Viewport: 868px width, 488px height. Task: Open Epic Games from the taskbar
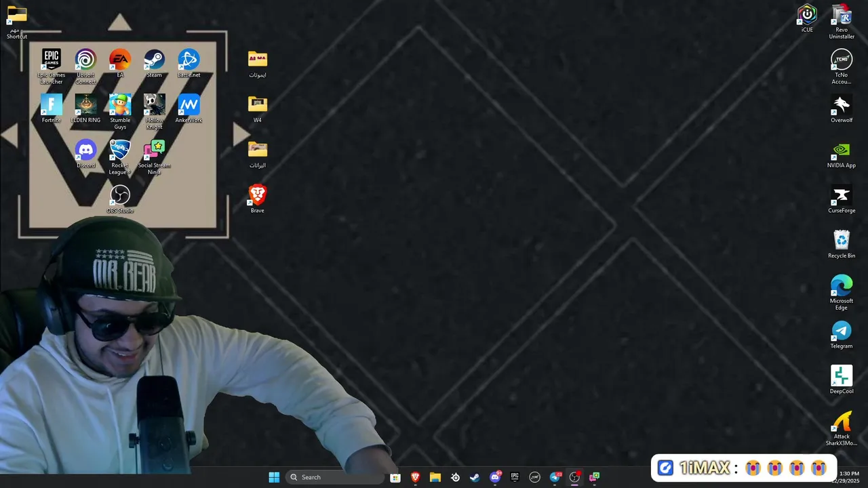click(515, 477)
